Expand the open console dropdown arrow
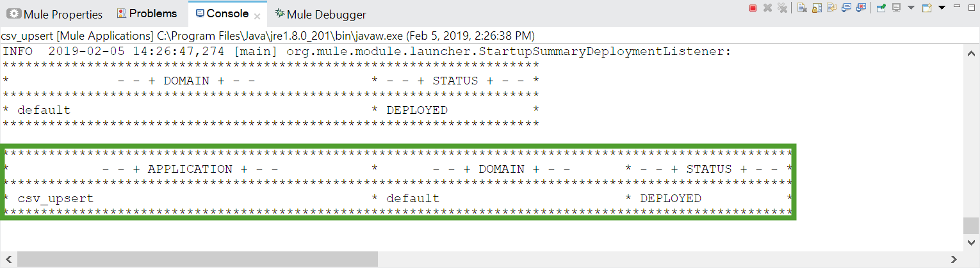This screenshot has height=268, width=980. point(942,8)
